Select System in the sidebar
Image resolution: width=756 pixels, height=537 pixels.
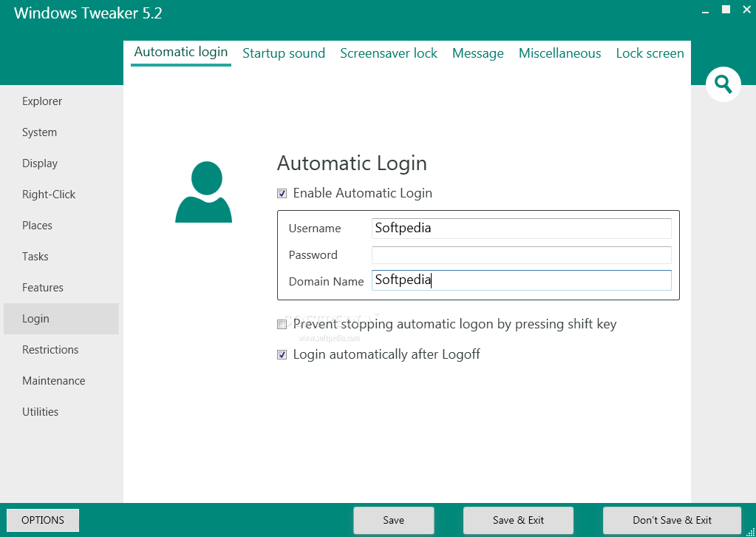point(61,132)
